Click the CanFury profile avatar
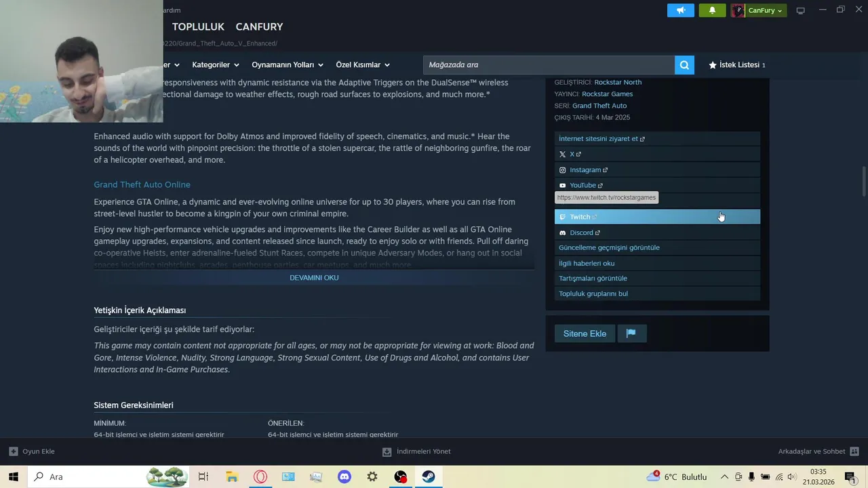This screenshot has width=868, height=488. [738, 10]
